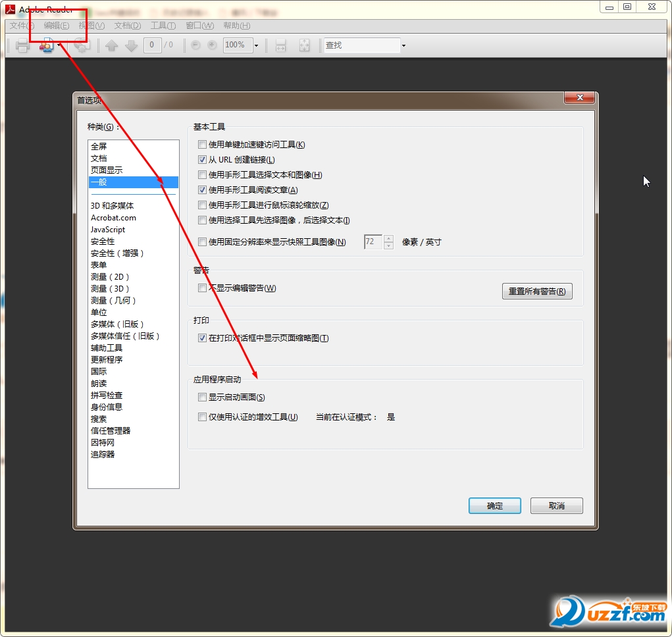Click the Adobe Reader logo icon
672x637 pixels.
point(10,9)
